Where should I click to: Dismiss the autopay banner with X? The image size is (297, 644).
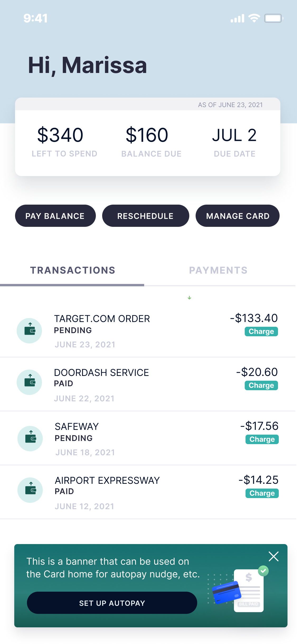tap(274, 556)
